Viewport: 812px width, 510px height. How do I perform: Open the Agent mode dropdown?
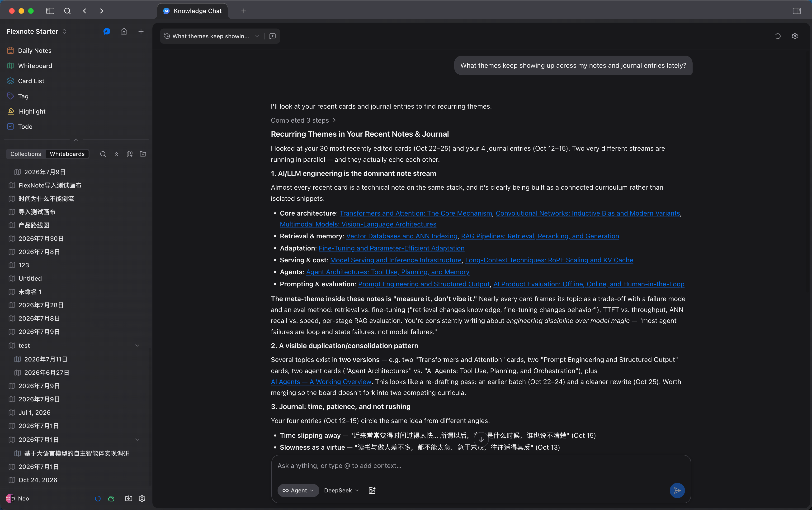pyautogui.click(x=298, y=491)
